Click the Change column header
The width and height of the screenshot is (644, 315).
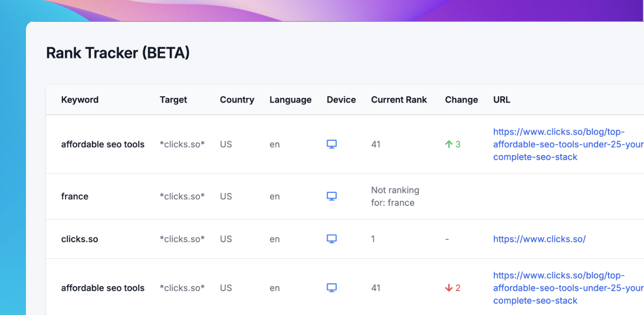461,100
